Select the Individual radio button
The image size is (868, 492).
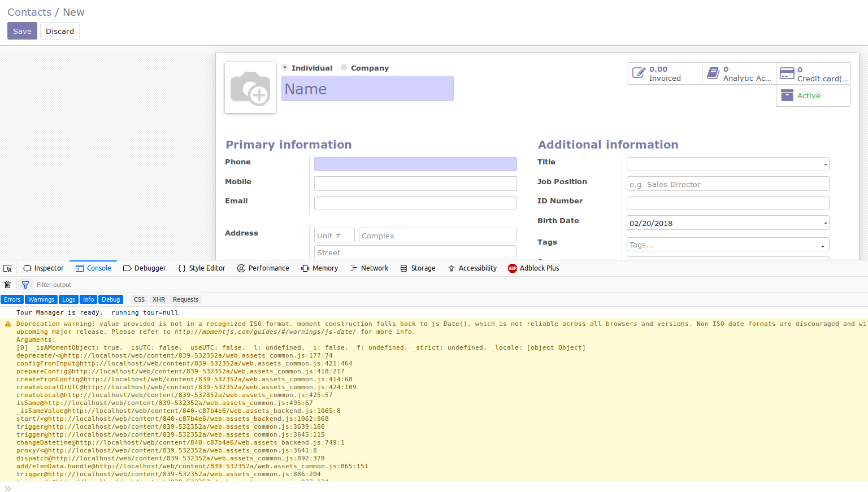click(285, 67)
